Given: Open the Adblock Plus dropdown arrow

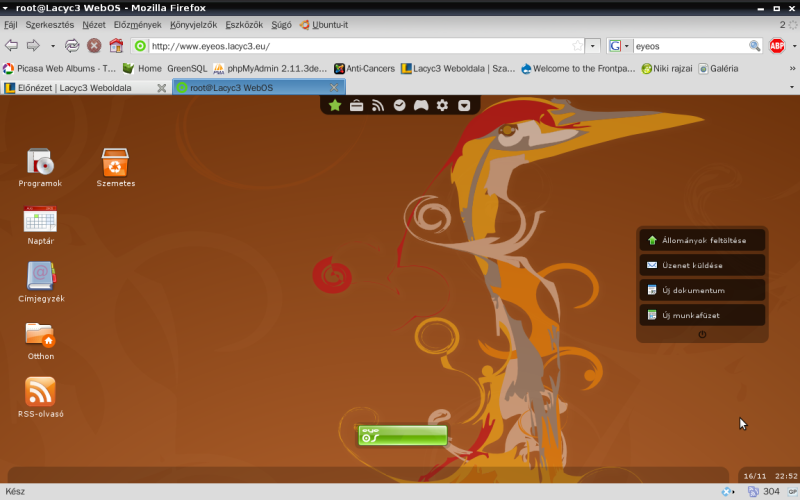Looking at the screenshot, I should 794,46.
